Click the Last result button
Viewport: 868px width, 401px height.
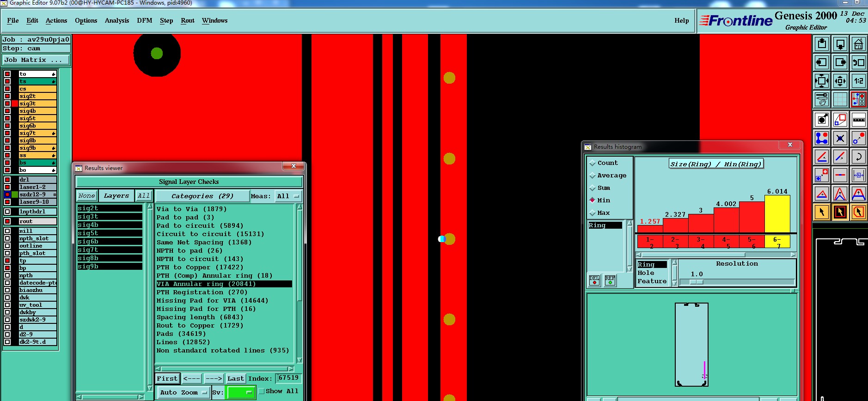pos(236,379)
